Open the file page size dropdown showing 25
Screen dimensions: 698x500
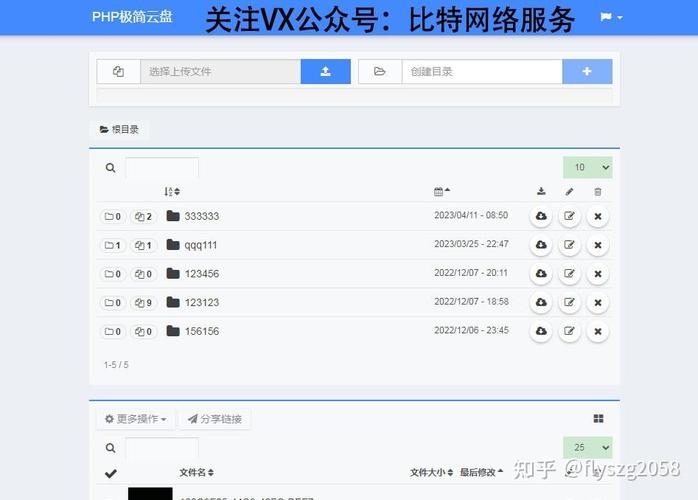588,447
